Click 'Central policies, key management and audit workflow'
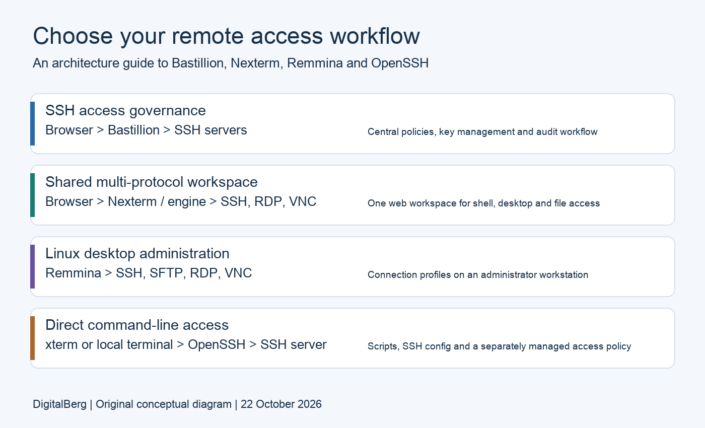705x428 pixels. coord(482,132)
